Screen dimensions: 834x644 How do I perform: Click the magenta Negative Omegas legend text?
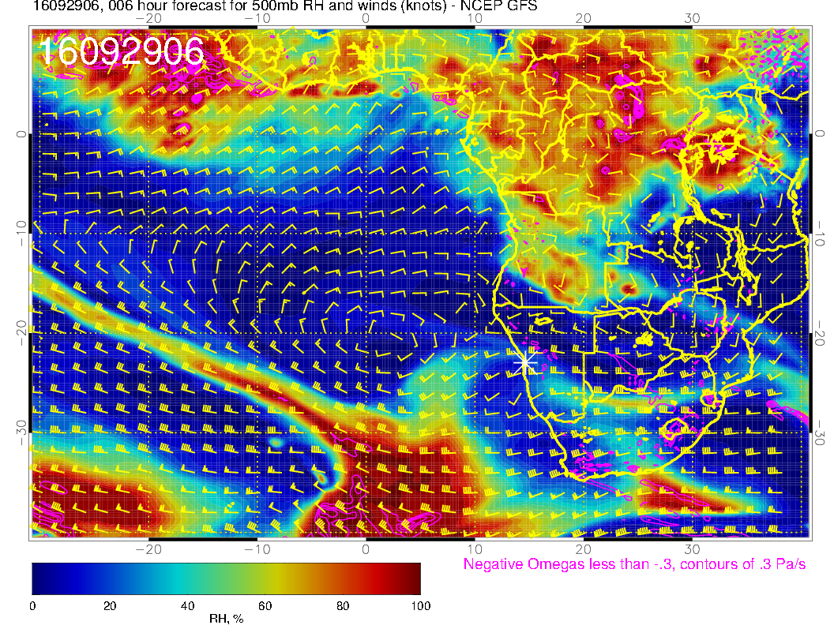634,563
